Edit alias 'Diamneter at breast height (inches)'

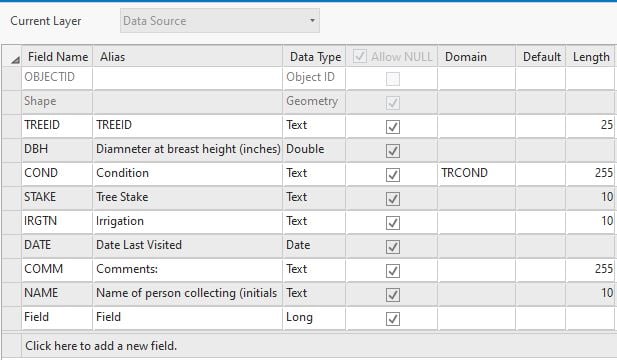(x=188, y=150)
